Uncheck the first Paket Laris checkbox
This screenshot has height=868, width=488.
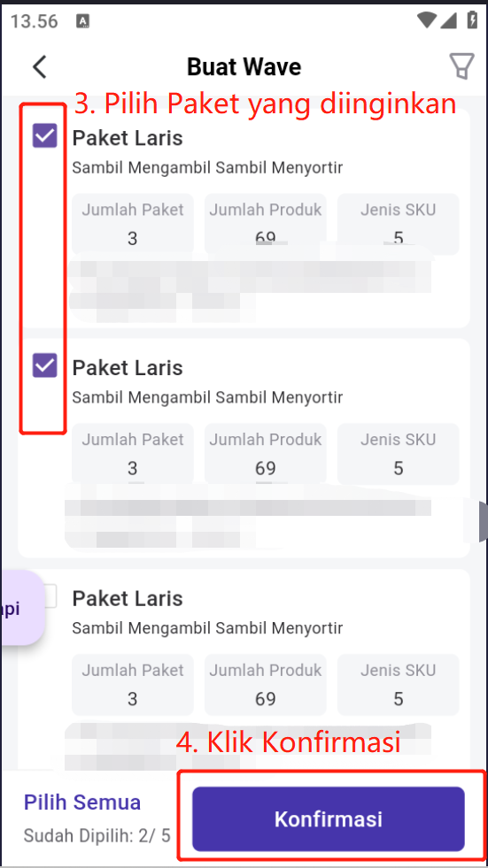tap(45, 135)
